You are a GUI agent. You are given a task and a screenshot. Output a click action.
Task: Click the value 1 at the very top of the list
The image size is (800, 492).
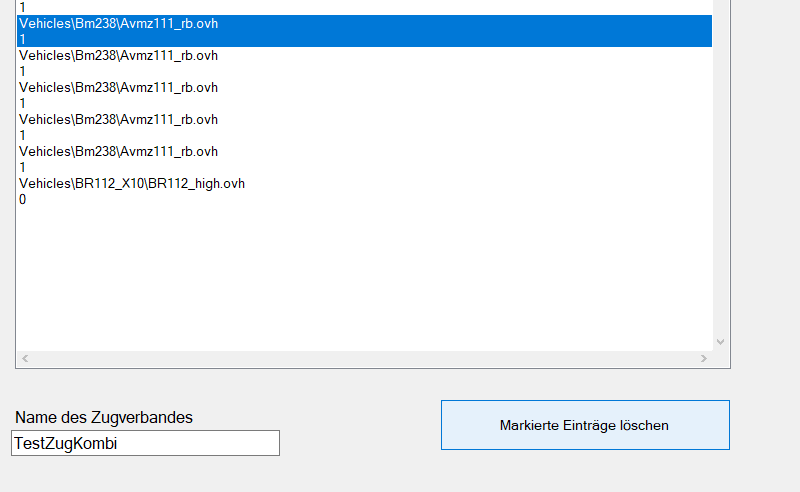click(22, 7)
